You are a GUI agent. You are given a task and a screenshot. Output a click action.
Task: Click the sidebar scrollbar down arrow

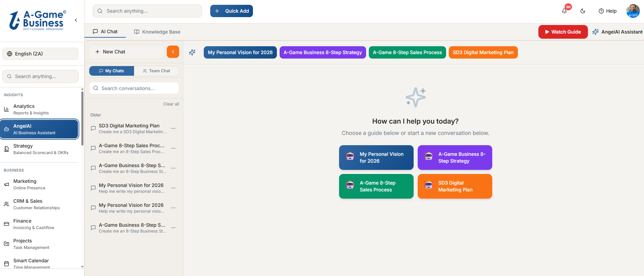point(82,266)
